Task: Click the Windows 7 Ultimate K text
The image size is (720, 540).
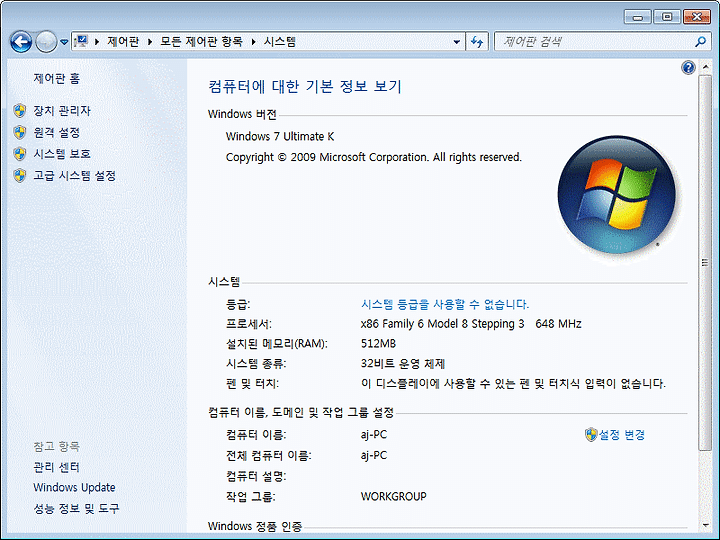Action: (280, 136)
